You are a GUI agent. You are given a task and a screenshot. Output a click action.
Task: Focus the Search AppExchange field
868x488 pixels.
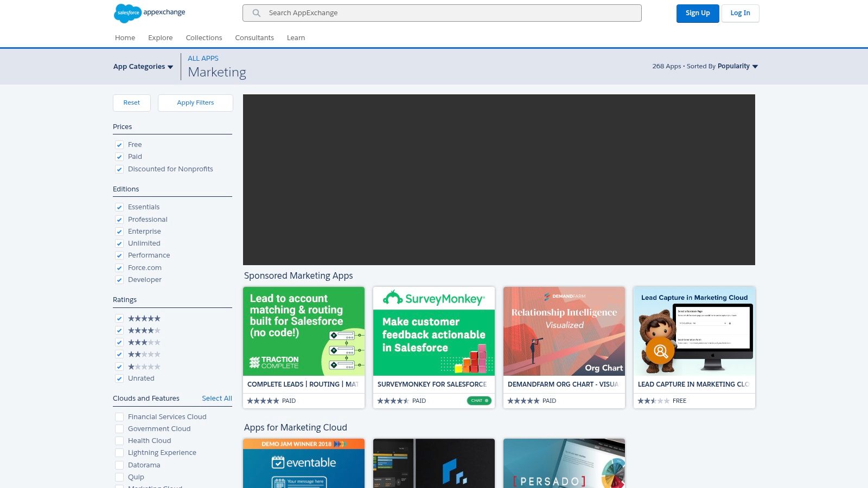450,13
